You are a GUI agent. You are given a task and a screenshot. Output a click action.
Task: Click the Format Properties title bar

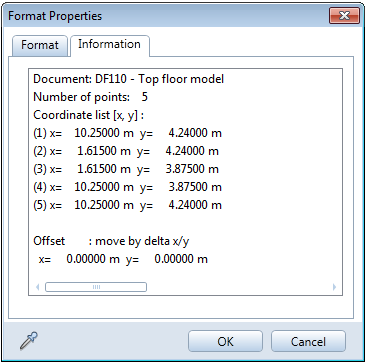pyautogui.click(x=167, y=16)
